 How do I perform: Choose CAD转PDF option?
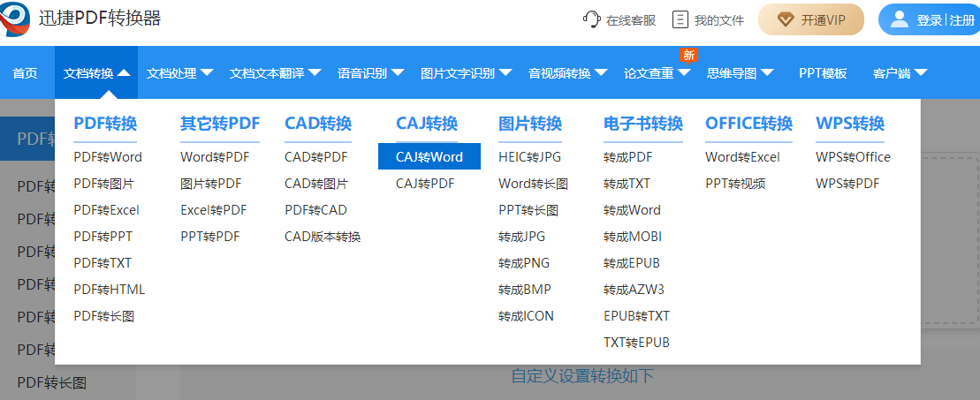point(315,157)
